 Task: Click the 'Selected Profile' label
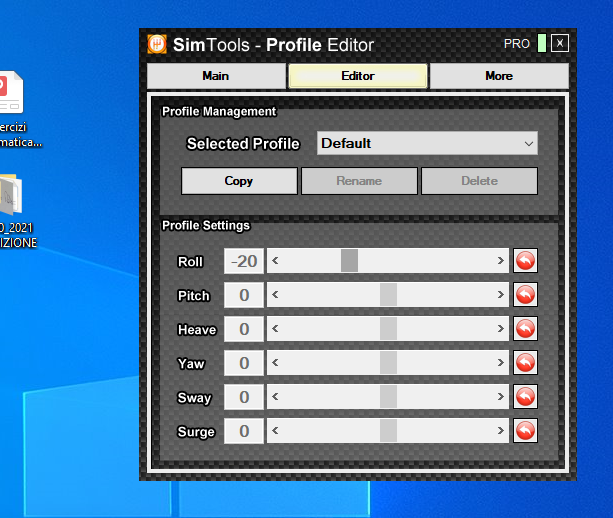point(243,144)
